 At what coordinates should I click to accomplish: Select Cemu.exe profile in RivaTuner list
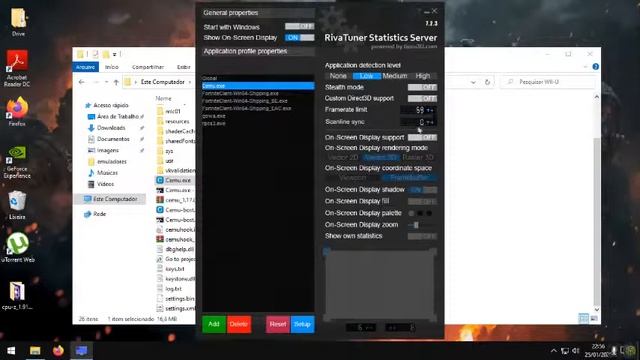click(258, 86)
